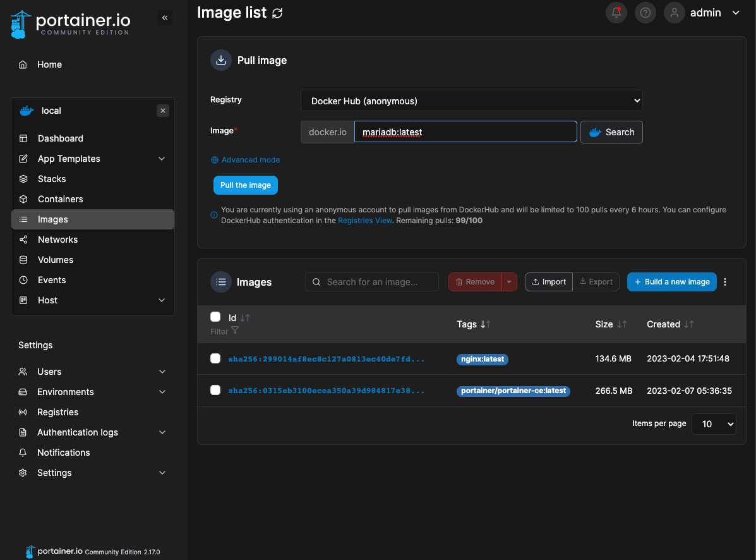Tick the select-all images checkbox
Screen dimensions: 756x560
215,317
